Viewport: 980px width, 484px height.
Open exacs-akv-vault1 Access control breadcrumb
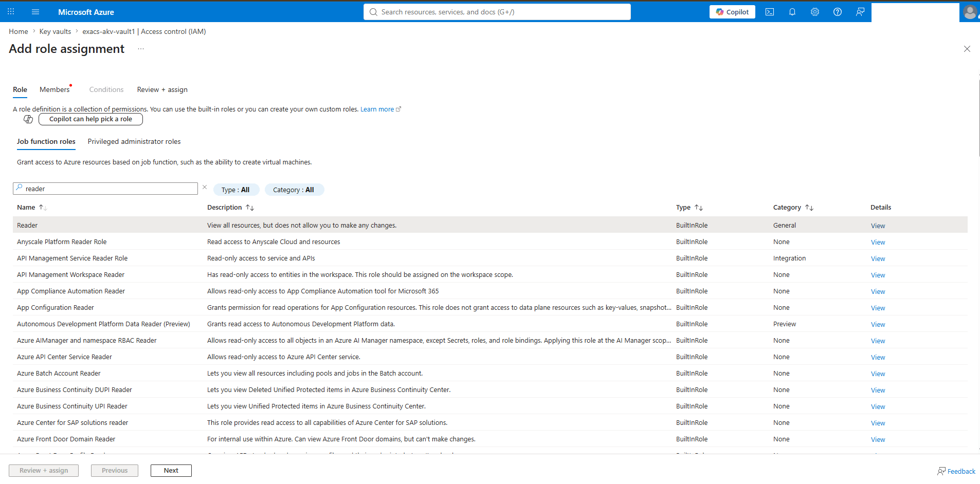[144, 31]
